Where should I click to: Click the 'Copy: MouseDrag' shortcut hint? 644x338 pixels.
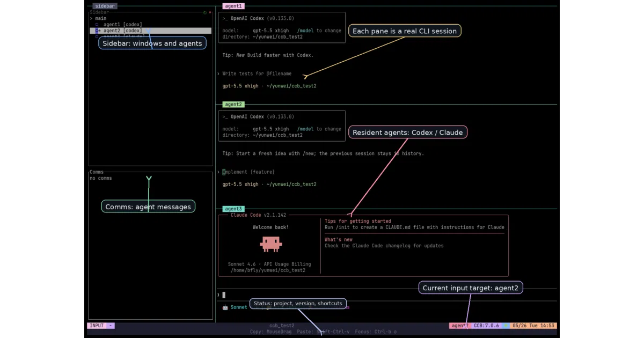click(x=271, y=332)
